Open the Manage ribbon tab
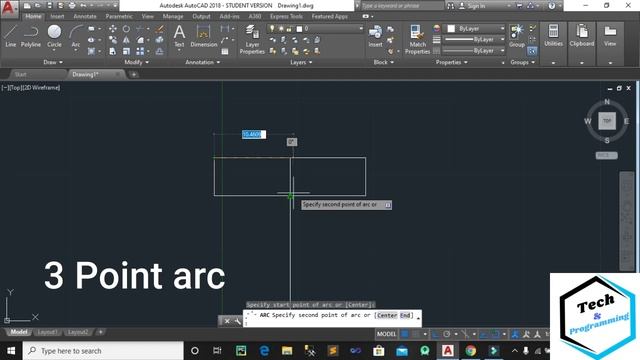Image resolution: width=640 pixels, height=360 pixels. point(173,16)
